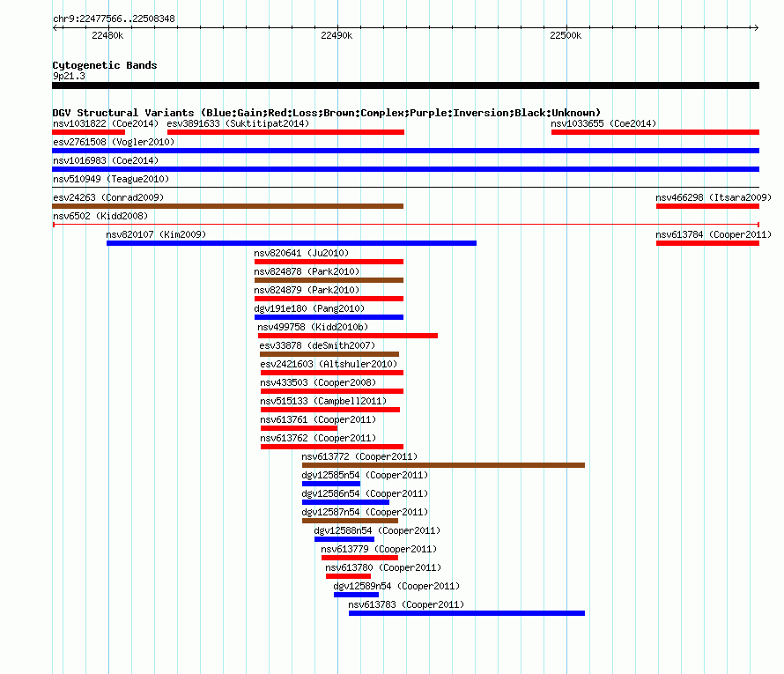This screenshot has width=784, height=674.
Task: Click the chr9:22477566..22508348 coordinate label
Action: pos(114,19)
